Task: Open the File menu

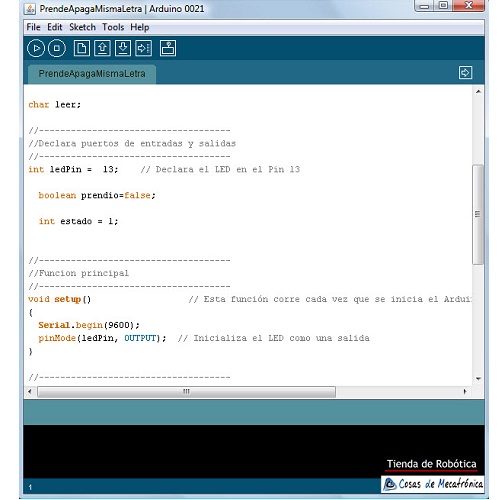Action: (33, 27)
